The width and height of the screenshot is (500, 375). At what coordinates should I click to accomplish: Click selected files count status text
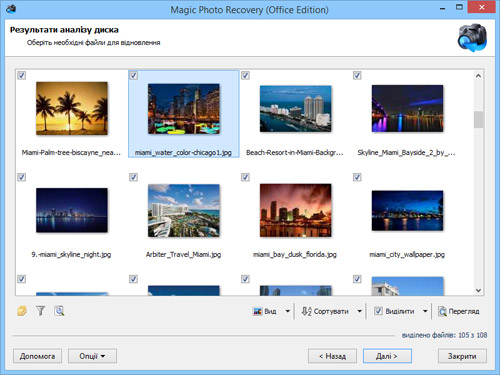(x=444, y=335)
